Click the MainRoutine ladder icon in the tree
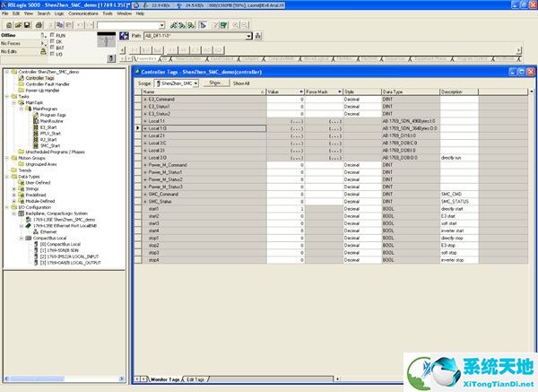Screen dimensions: 538x392 pyautogui.click(x=36, y=121)
